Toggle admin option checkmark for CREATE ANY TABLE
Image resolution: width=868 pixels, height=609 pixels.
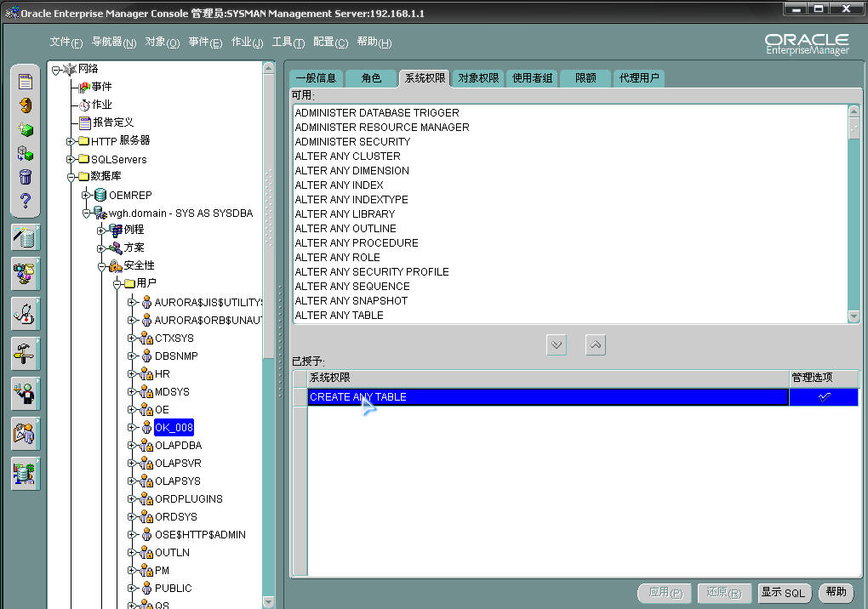coord(824,397)
